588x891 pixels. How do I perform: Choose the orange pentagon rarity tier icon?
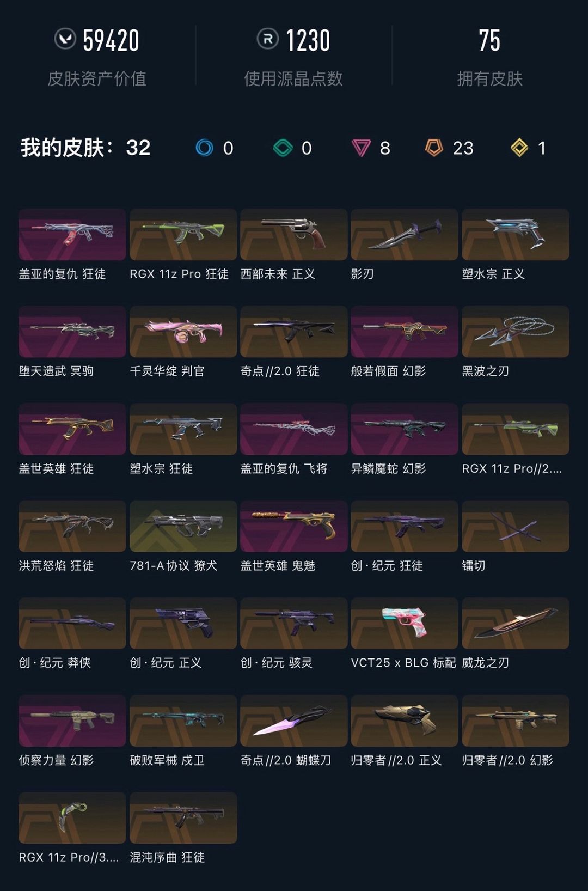click(434, 148)
